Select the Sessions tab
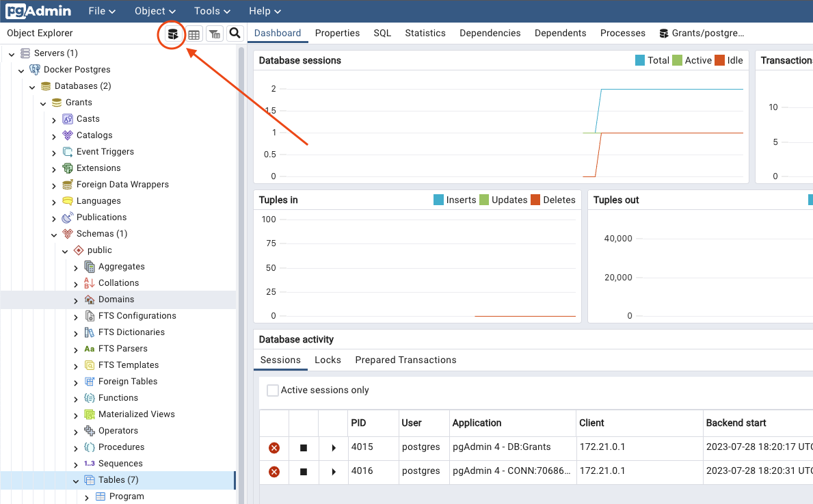Screen dimensions: 813x504 pyautogui.click(x=280, y=360)
